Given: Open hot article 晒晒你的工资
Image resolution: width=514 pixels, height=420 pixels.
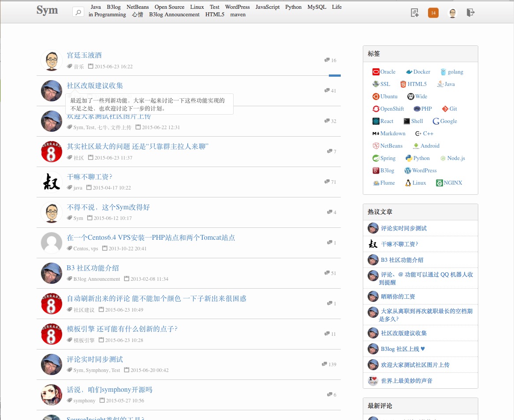Looking at the screenshot, I should coord(398,297).
